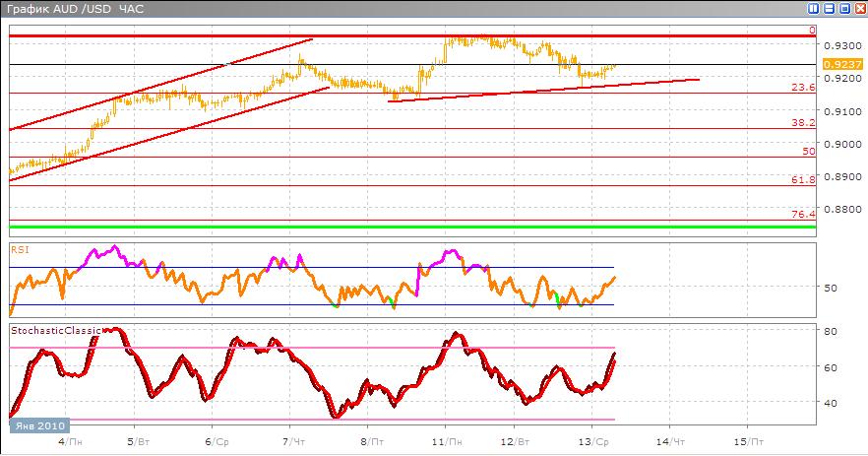
Task: Maximize the AUD/USD chart window
Action: pos(842,8)
